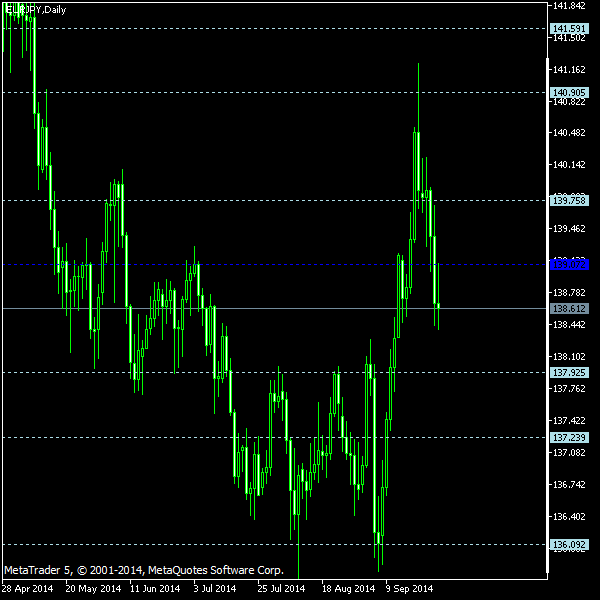Click the 138.782 price scale value

coord(569,293)
